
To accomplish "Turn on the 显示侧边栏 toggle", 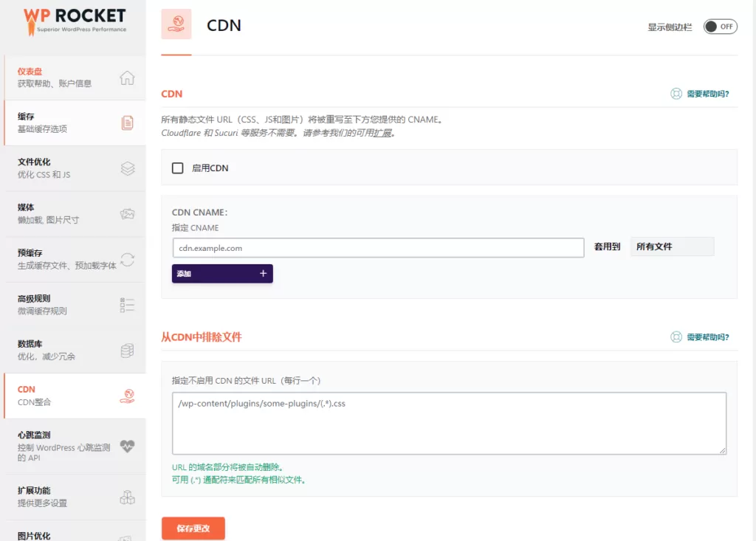I will [x=720, y=25].
